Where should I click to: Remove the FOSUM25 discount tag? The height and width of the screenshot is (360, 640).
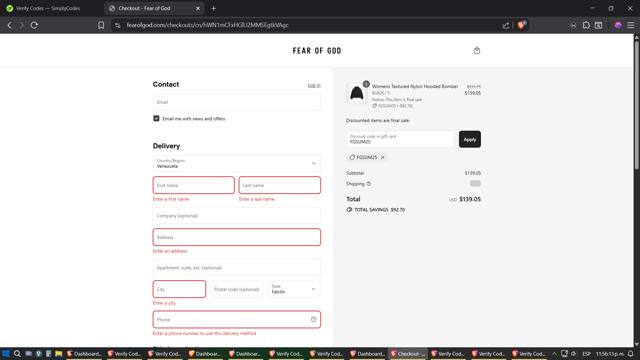tap(382, 157)
